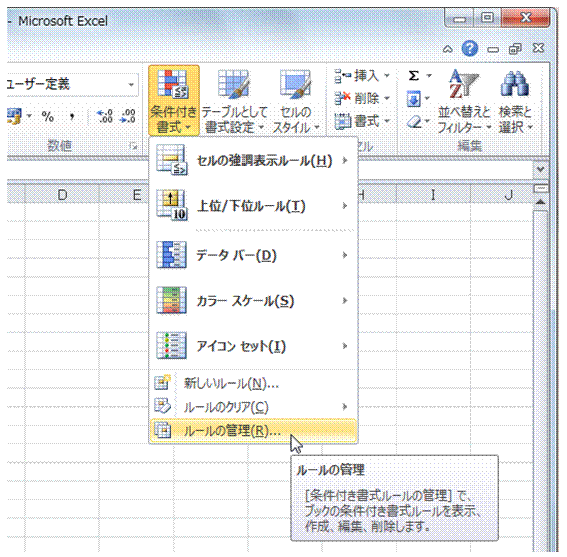Open ルールのクリア clear rules submenu

pos(253,407)
